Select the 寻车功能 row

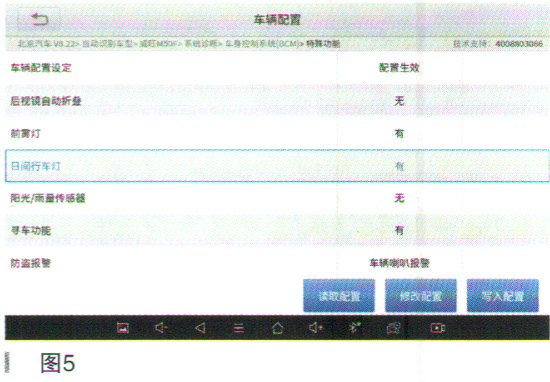point(277,230)
